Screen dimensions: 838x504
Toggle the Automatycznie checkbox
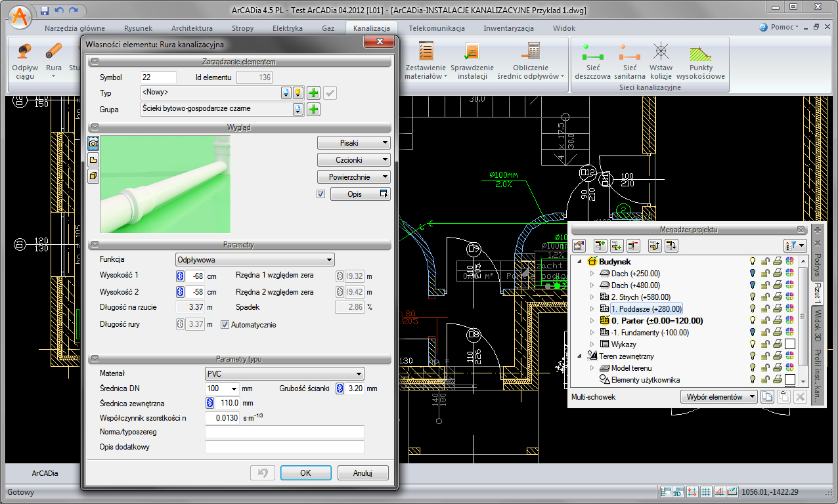[x=225, y=325]
